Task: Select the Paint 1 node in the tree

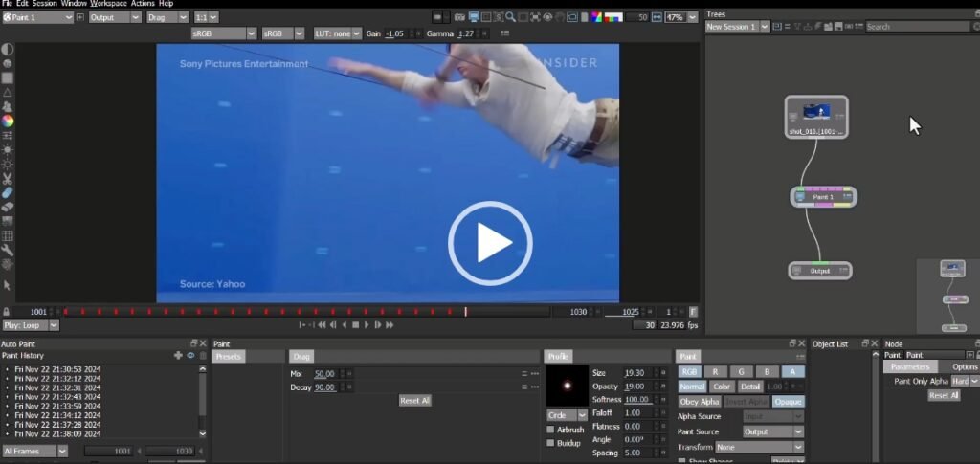Action: [823, 197]
